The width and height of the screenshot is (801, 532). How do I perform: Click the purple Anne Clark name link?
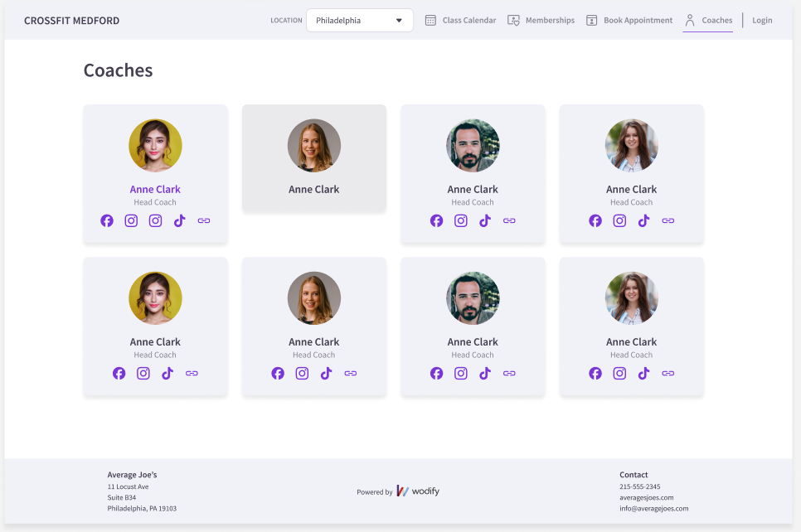coord(155,190)
